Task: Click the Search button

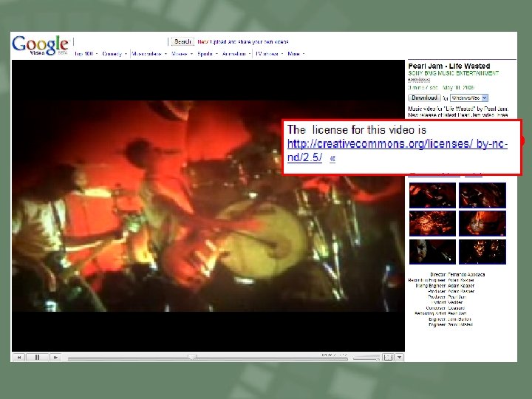Action: point(183,41)
